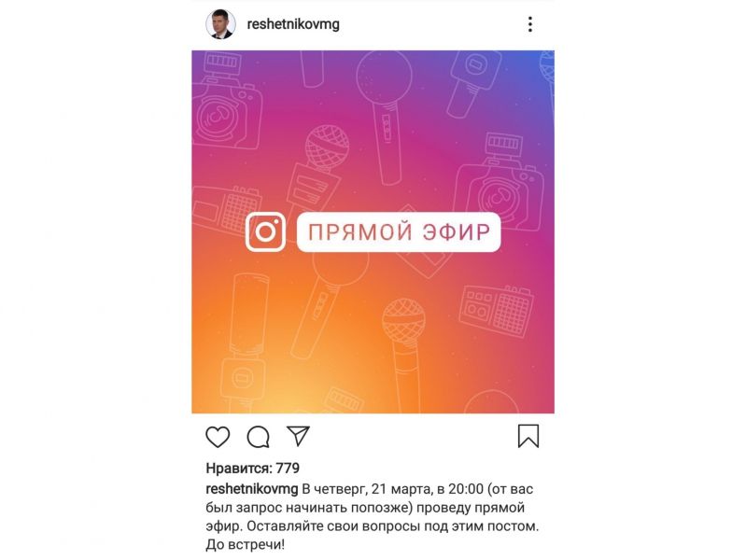
Task: Like the post with heart icon
Action: [x=218, y=436]
